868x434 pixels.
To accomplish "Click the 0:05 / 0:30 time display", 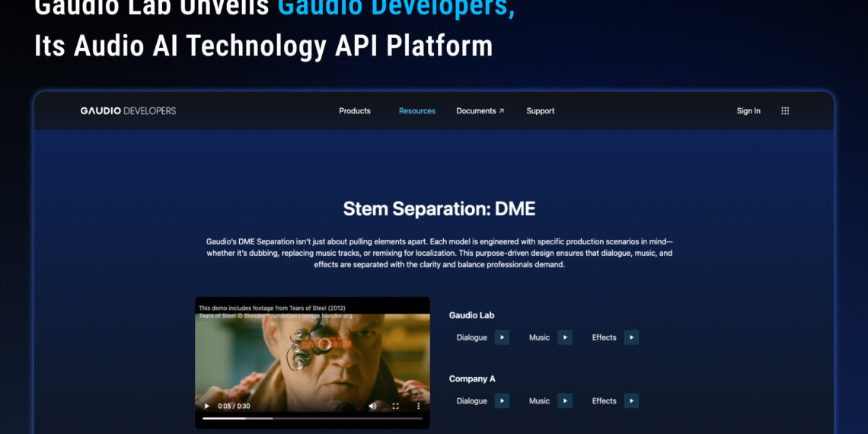I will (234, 406).
